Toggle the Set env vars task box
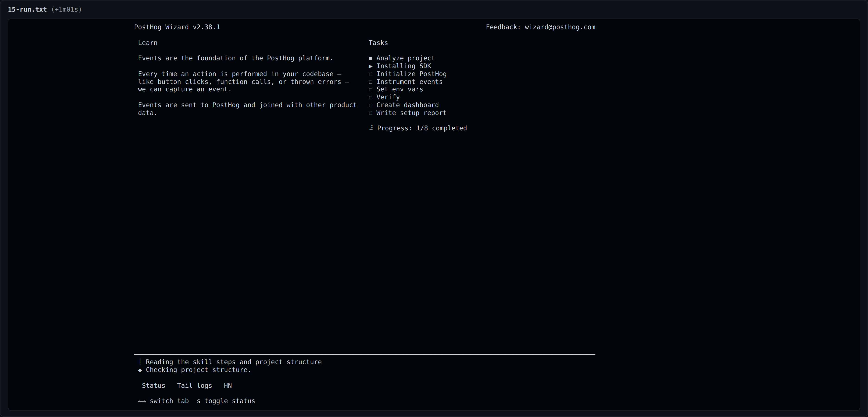Image resolution: width=868 pixels, height=417 pixels. click(370, 90)
